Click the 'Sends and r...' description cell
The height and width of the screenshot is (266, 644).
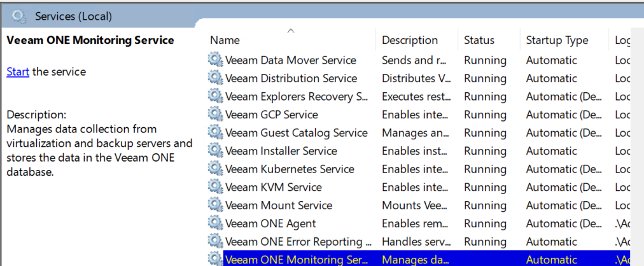[x=414, y=60]
